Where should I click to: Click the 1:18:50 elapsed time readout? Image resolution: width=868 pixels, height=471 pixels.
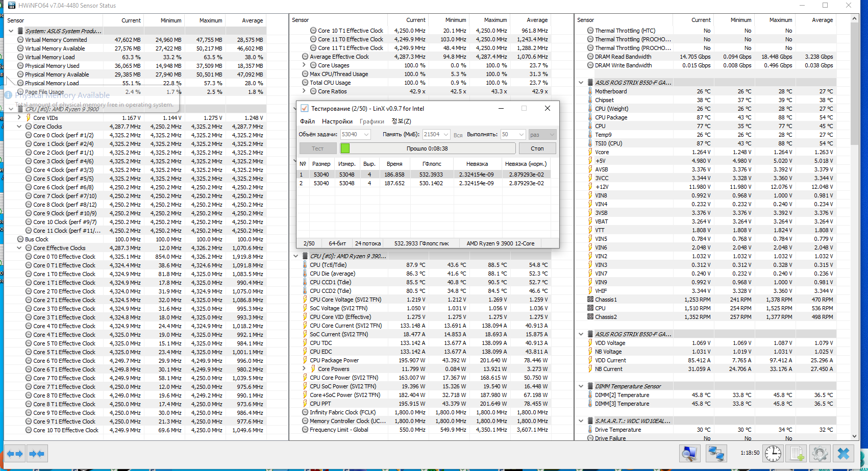[750, 453]
